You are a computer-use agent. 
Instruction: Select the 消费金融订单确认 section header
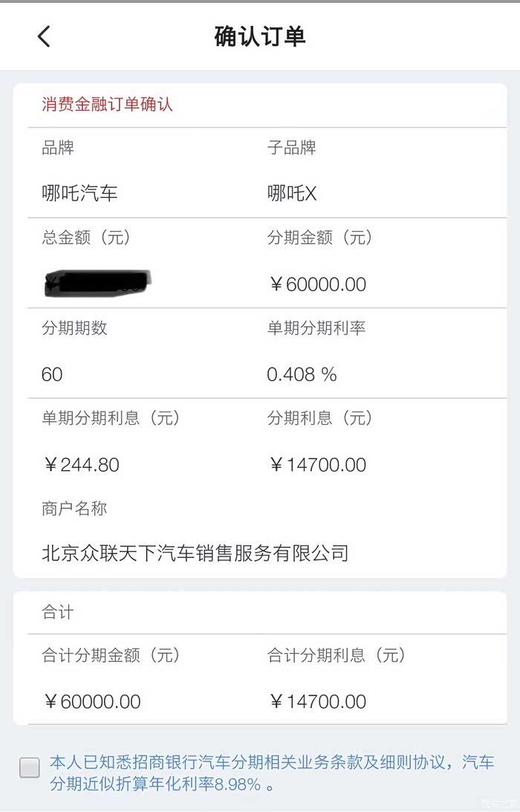click(107, 104)
